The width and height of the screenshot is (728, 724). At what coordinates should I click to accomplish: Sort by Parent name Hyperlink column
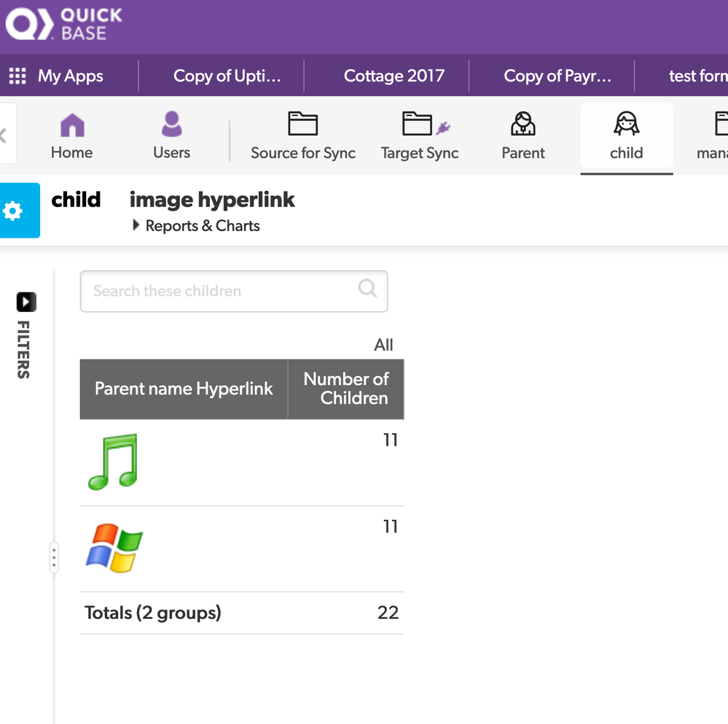click(x=184, y=389)
